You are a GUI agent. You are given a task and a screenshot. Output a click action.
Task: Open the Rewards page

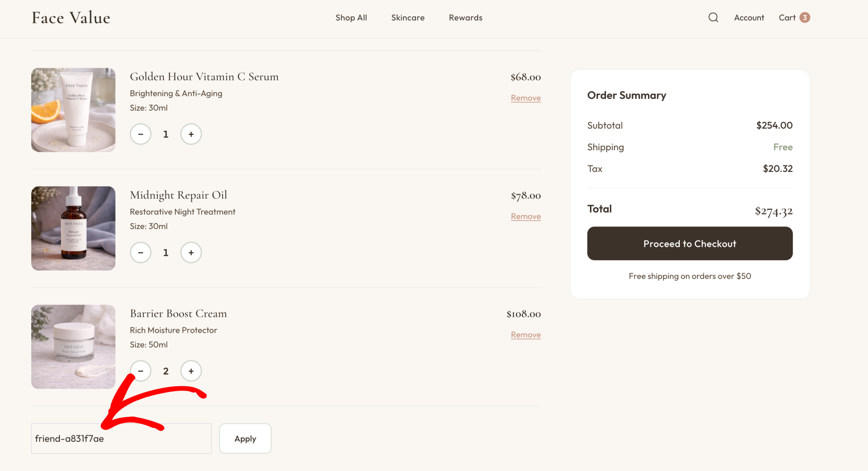(465, 18)
